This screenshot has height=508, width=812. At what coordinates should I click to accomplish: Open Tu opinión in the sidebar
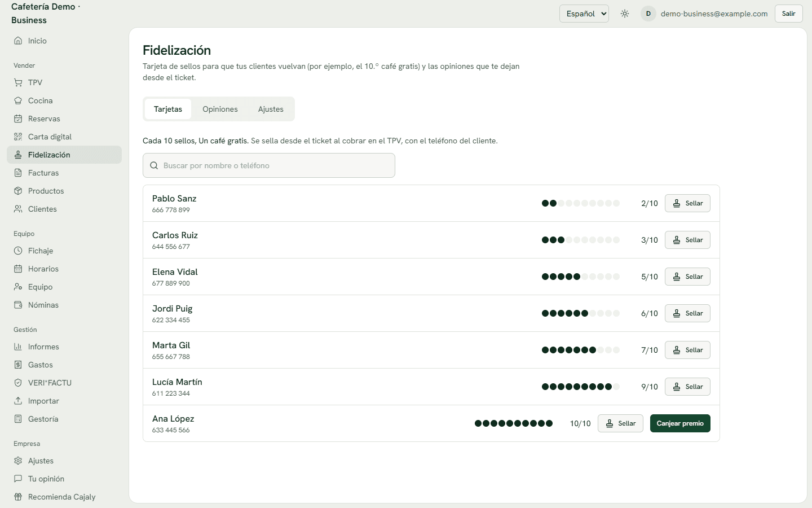coord(64,479)
